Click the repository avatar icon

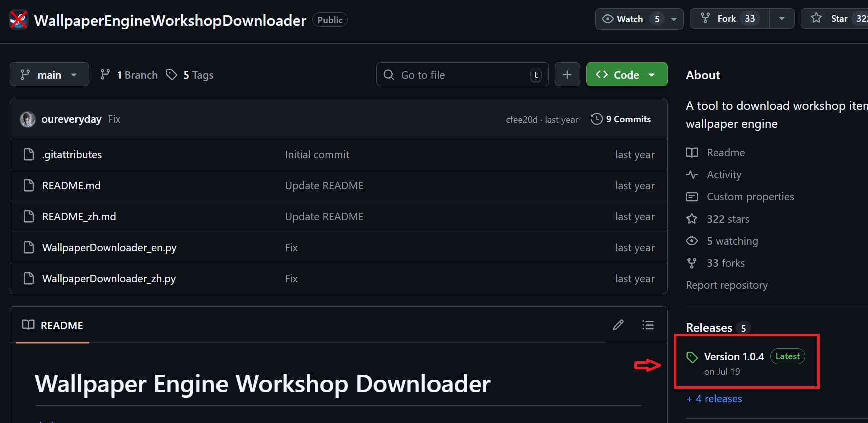click(x=19, y=20)
